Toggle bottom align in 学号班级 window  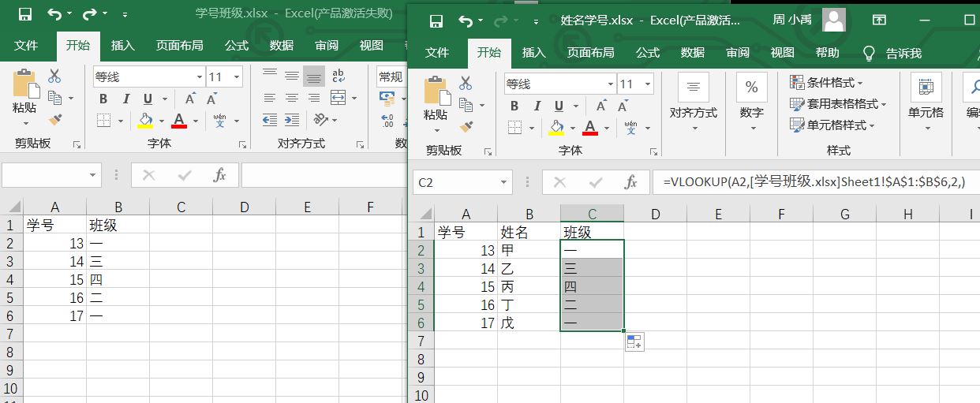pyautogui.click(x=314, y=76)
